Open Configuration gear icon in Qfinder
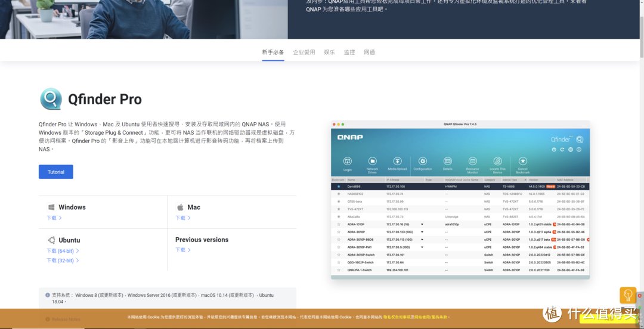Screen dimensions: 644x329 (423, 161)
